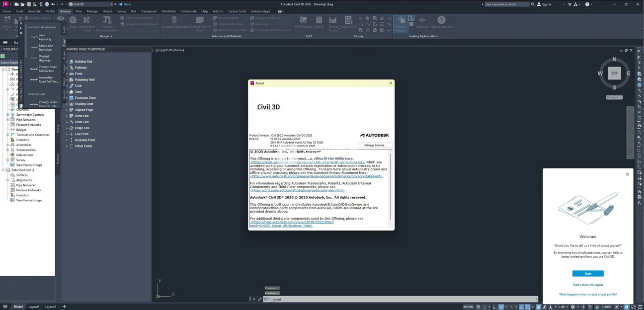Open the Inquiry Tool from ribbon
Image resolution: width=644 pixels, height=310 pixels.
tap(348, 23)
